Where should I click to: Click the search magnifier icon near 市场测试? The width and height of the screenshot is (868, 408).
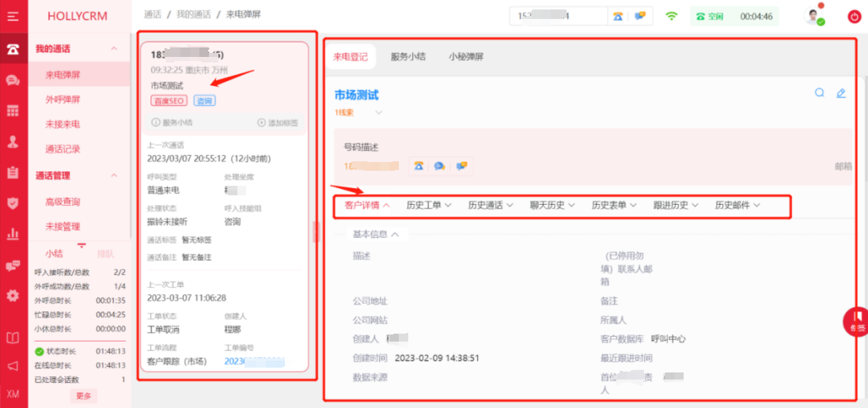(819, 93)
